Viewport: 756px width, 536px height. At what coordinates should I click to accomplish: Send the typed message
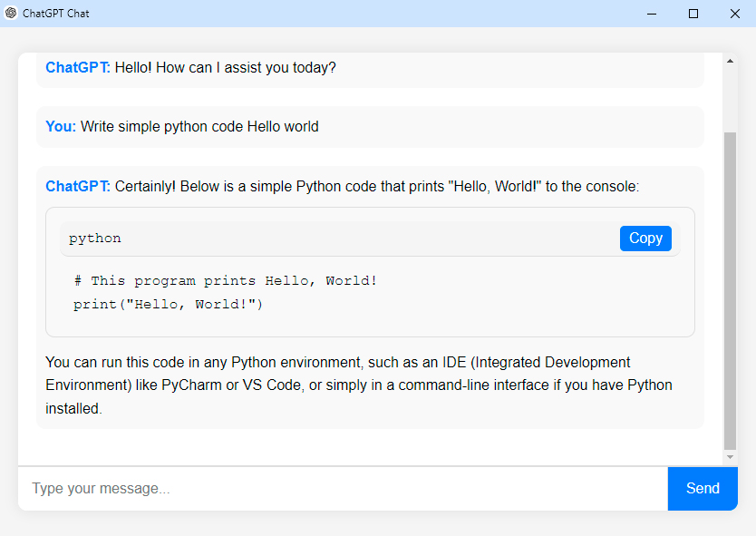(x=703, y=489)
